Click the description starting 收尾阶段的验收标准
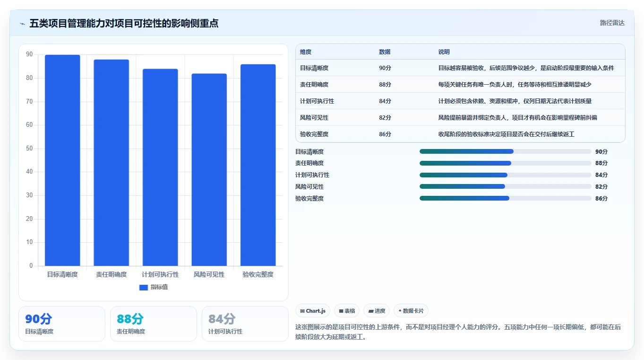This screenshot has height=360, width=644. click(x=507, y=134)
